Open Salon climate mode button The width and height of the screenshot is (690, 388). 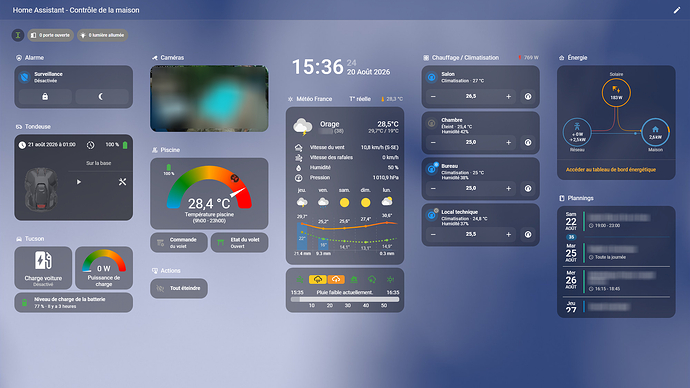click(528, 96)
